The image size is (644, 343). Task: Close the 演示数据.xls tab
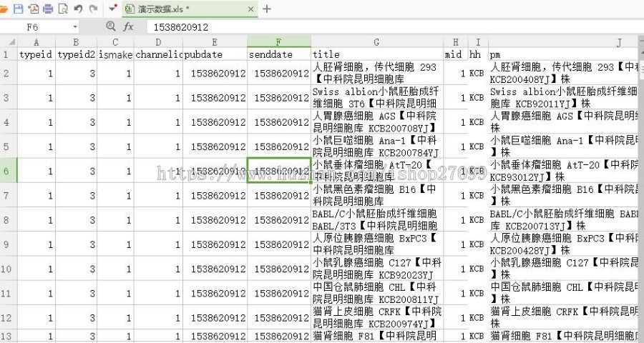[251, 9]
